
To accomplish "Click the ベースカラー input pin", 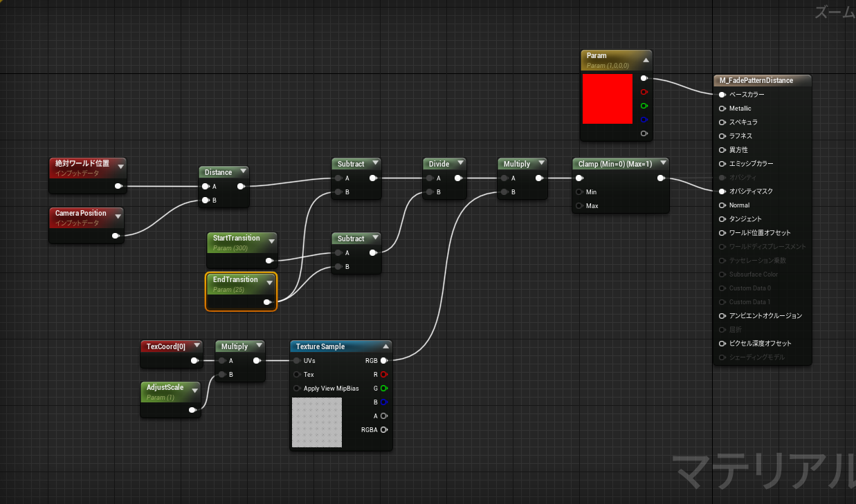I will click(x=722, y=95).
